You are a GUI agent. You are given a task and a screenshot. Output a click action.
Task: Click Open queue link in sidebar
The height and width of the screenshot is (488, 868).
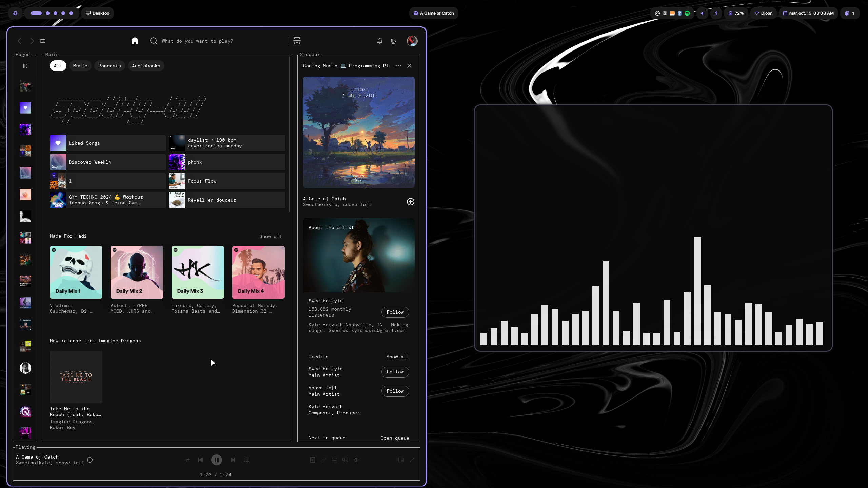coord(395,438)
